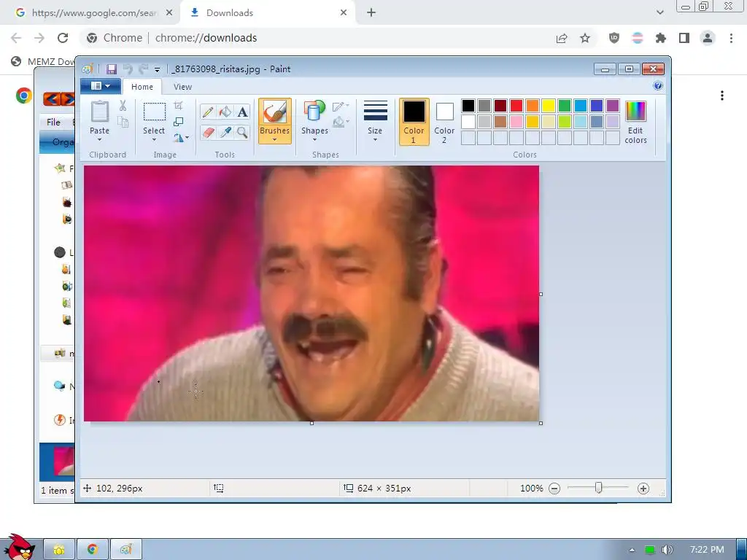
Task: Expand the Brushes dropdown arrow
Action: click(275, 139)
